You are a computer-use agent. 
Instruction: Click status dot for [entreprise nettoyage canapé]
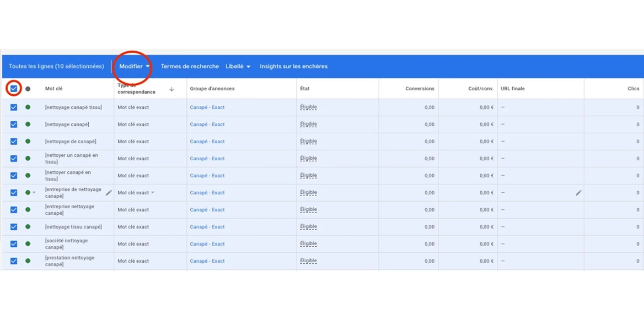coord(28,210)
